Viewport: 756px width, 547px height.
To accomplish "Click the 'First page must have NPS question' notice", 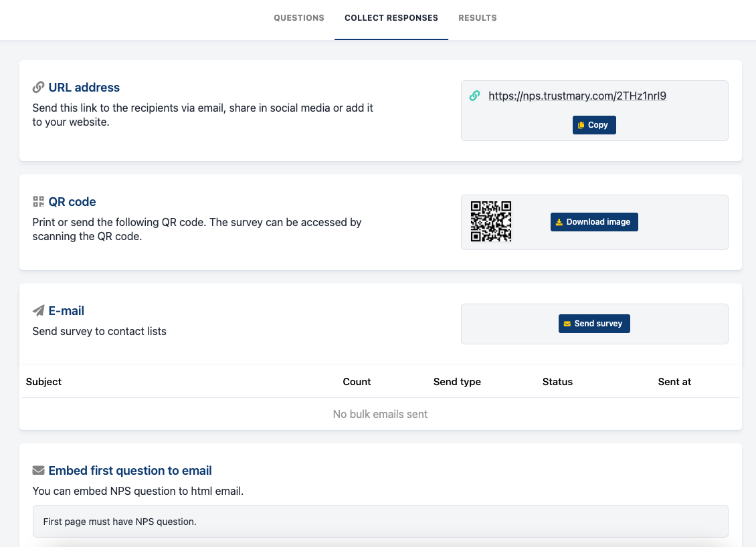I will (x=120, y=522).
